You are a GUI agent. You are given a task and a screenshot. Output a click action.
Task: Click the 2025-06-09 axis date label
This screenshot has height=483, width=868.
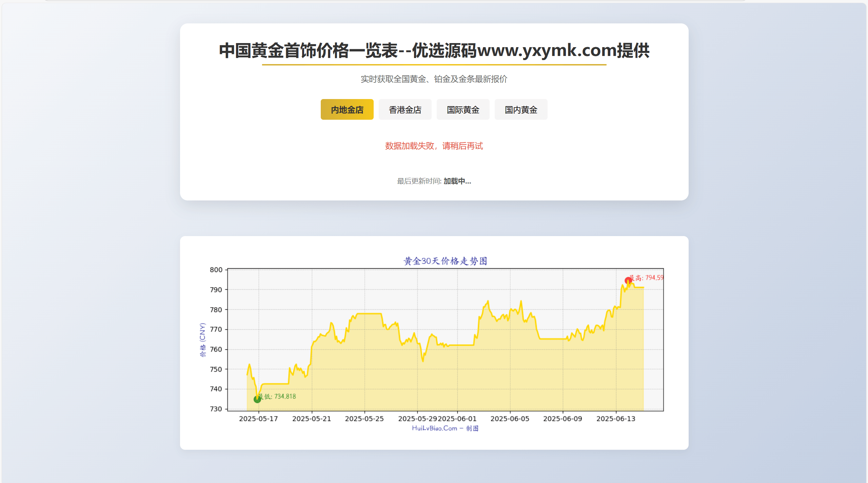point(563,419)
